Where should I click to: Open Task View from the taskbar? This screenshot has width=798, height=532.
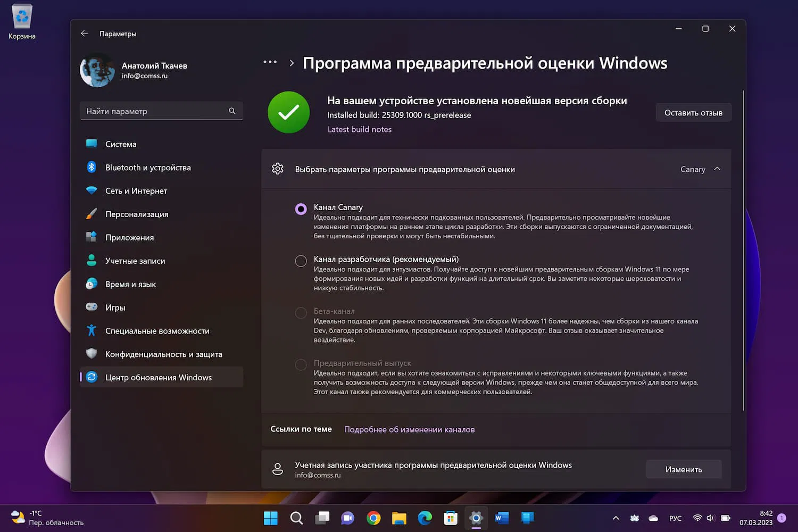(x=322, y=518)
